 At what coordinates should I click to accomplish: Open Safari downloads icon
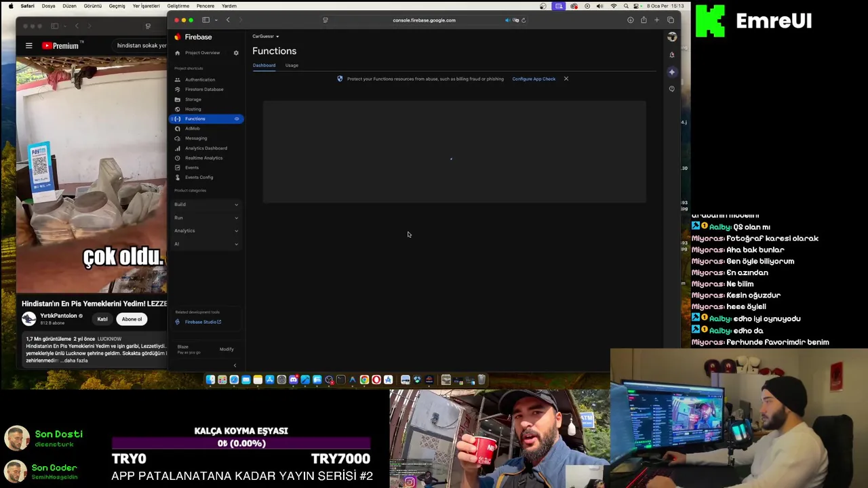[630, 20]
